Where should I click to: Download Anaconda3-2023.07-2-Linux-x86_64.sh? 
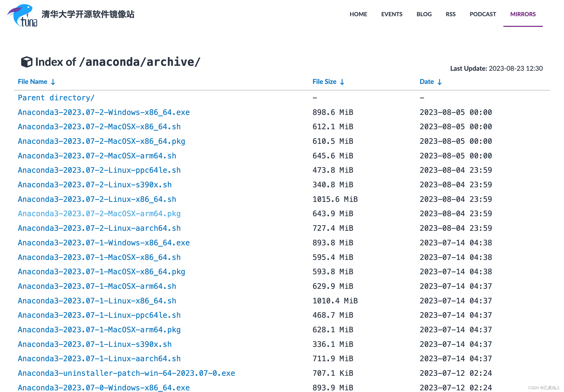[x=97, y=199]
